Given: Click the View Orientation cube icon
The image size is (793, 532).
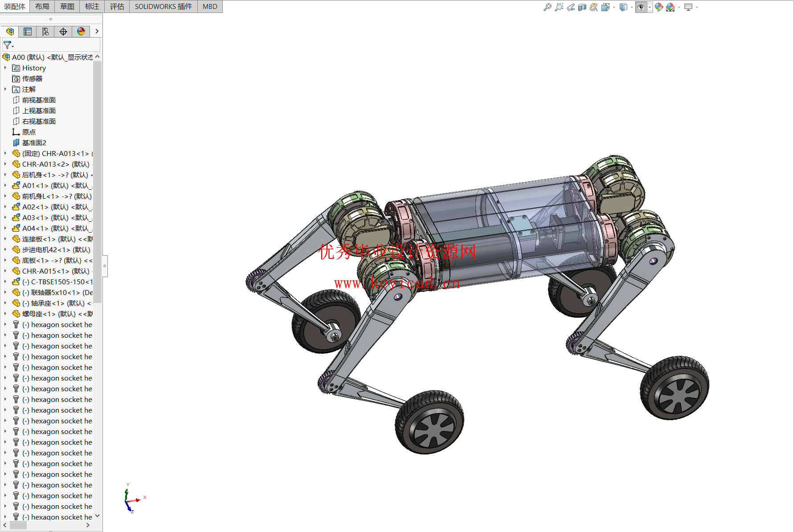Looking at the screenshot, I should [605, 7].
